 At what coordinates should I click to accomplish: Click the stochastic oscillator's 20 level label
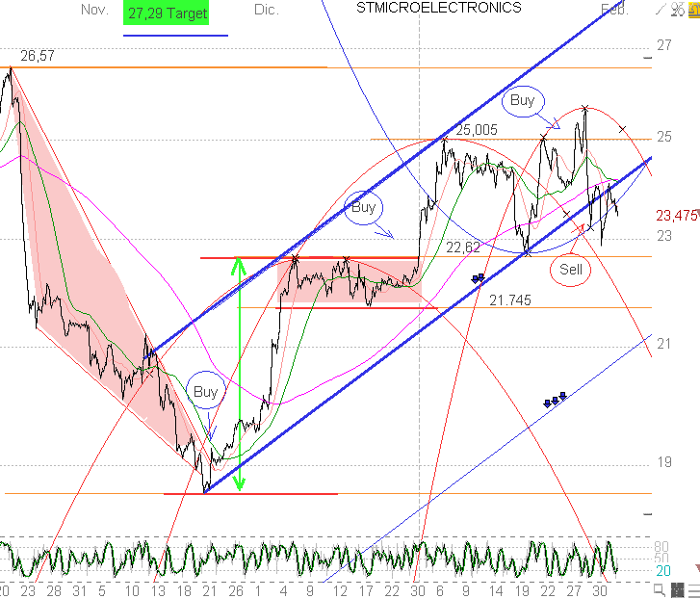click(662, 571)
